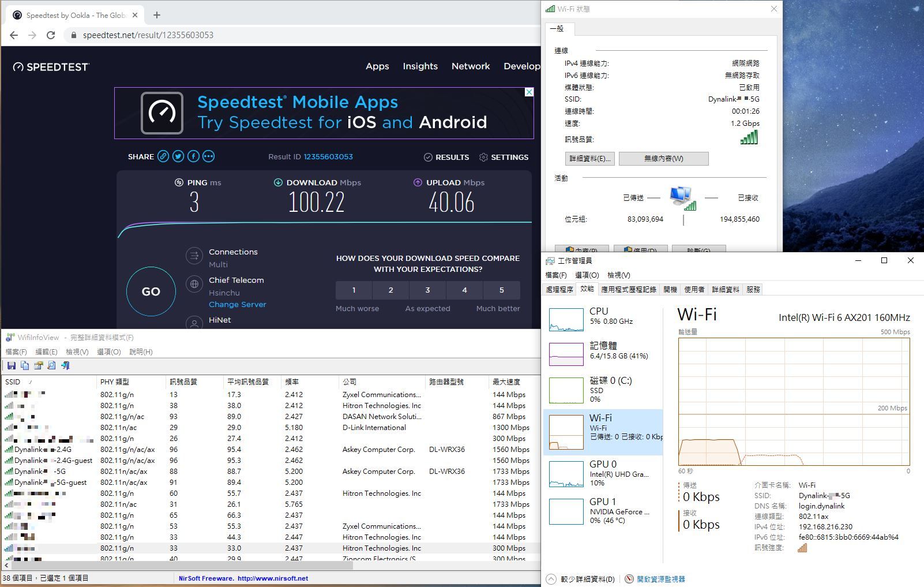
Task: Rate download speed 3 As expected
Action: (x=428, y=290)
